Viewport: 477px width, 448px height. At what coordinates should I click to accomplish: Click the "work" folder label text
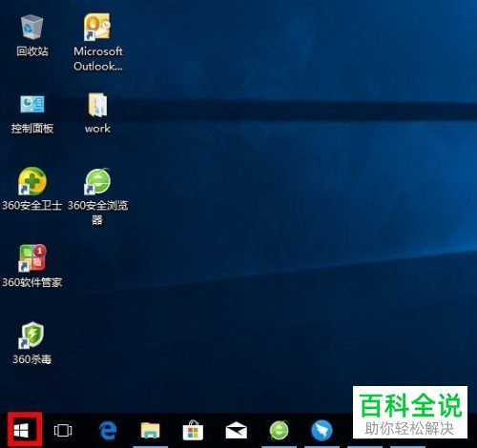[x=97, y=129]
